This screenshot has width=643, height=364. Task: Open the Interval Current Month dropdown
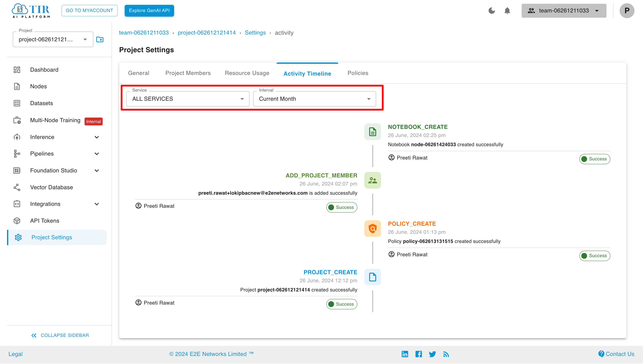pos(315,99)
